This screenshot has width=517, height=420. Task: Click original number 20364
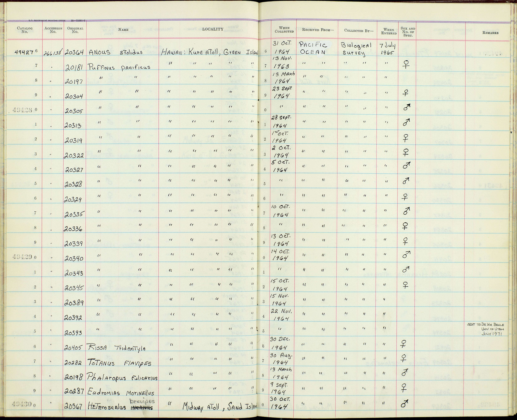(x=75, y=52)
